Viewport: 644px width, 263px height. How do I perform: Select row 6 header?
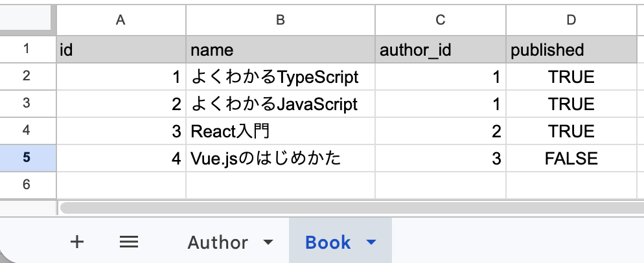click(27, 185)
